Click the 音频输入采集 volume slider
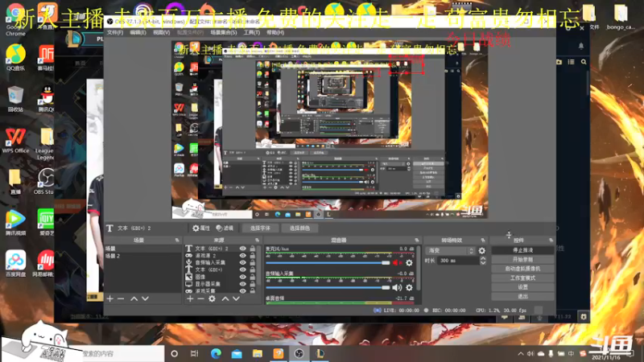The height and width of the screenshot is (362, 644). [328, 288]
